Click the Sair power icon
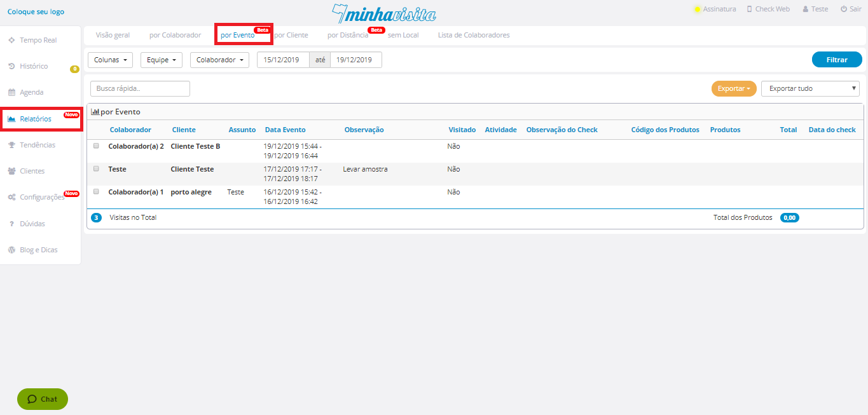 [843, 10]
